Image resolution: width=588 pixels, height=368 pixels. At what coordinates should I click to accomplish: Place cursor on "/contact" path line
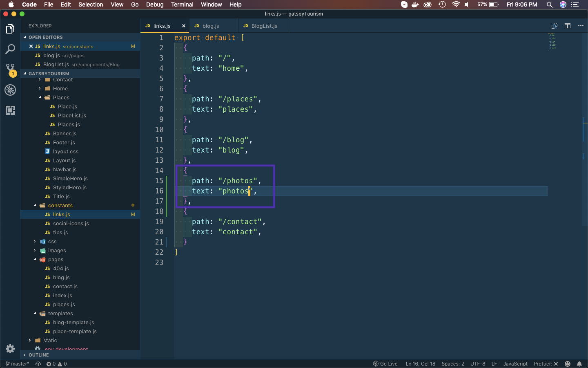point(229,222)
